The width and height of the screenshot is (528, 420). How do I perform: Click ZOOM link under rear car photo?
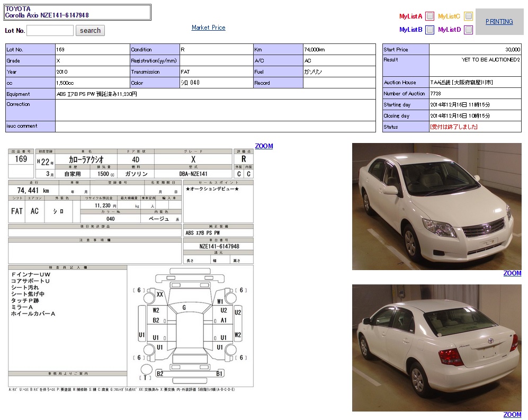[512, 415]
